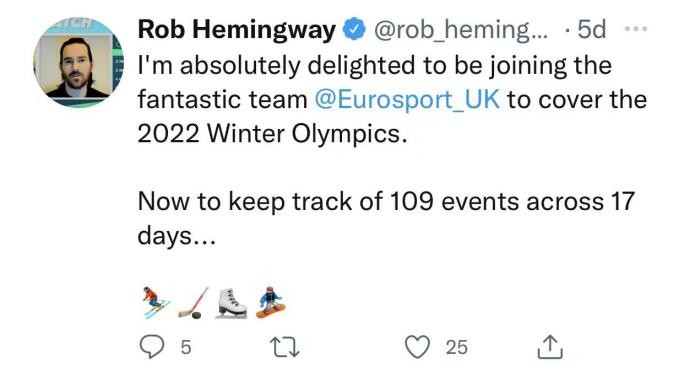Click the blue verified badge
This screenshot has height=366, width=684.
(x=354, y=29)
